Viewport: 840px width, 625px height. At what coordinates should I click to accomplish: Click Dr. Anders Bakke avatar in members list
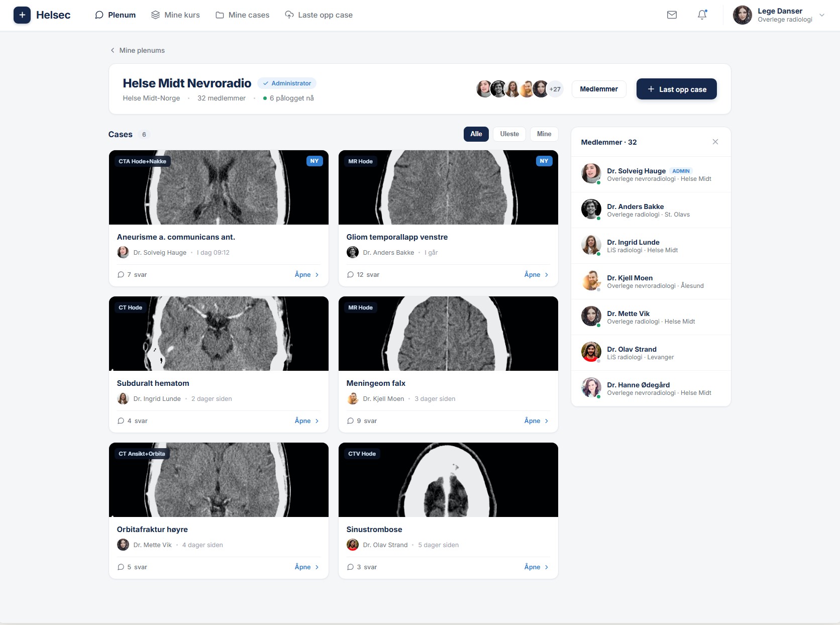pos(591,209)
